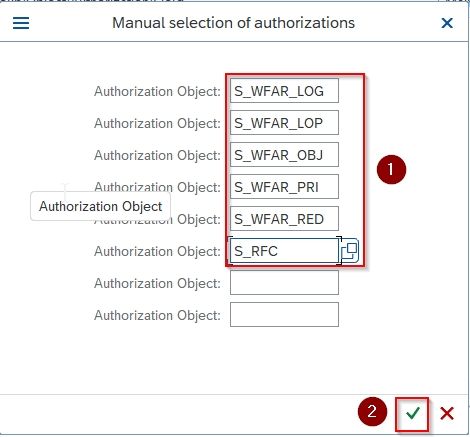Click label beside S_WFAR_LOG field

(x=157, y=91)
